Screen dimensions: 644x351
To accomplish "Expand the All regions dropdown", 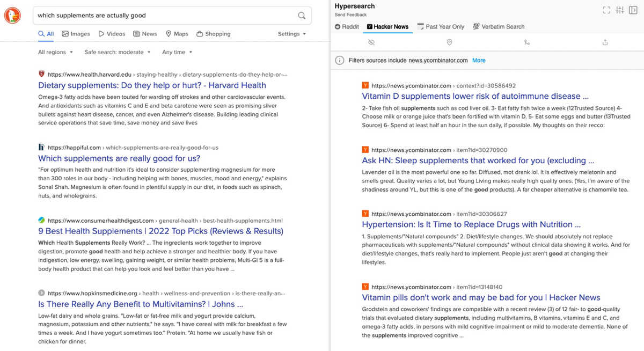I will click(55, 52).
